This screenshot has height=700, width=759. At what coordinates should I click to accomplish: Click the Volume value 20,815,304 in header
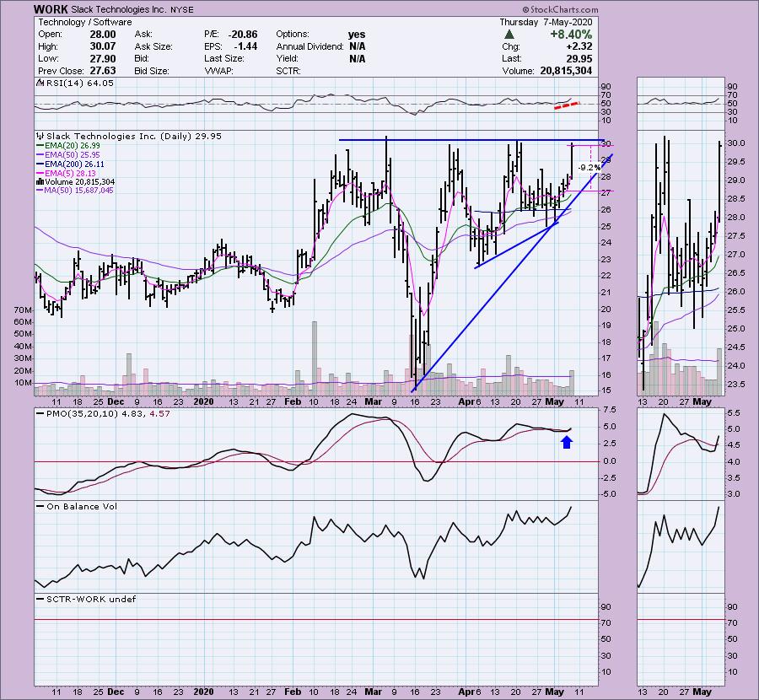click(566, 71)
